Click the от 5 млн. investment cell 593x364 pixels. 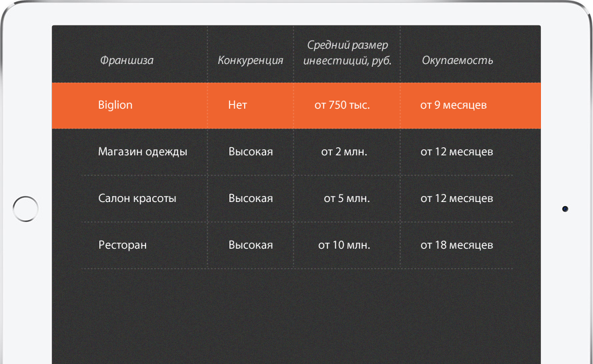pos(347,199)
